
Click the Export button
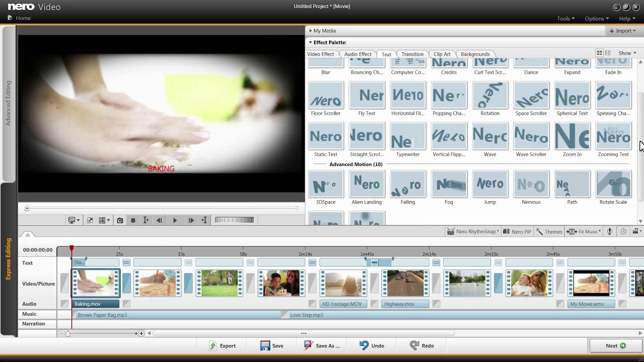coord(222,346)
